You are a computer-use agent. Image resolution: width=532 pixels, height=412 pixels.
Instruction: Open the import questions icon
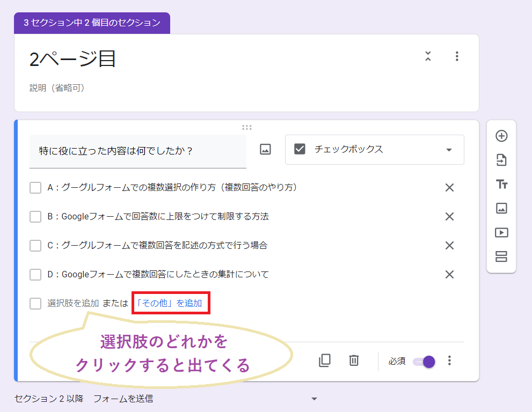click(x=501, y=160)
